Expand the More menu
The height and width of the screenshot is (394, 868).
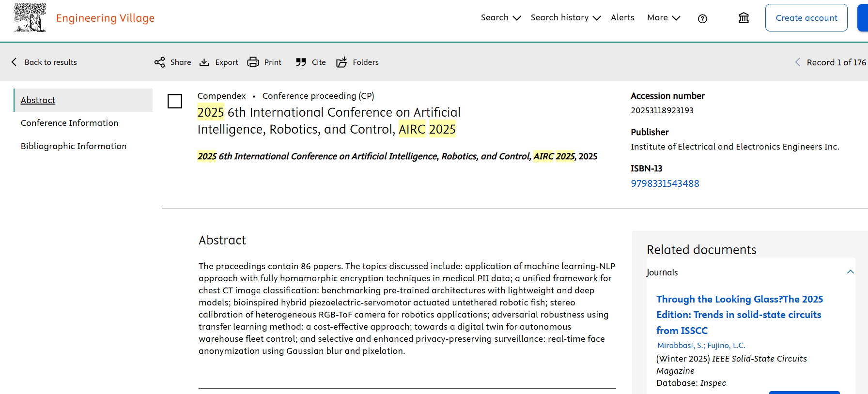pyautogui.click(x=664, y=17)
